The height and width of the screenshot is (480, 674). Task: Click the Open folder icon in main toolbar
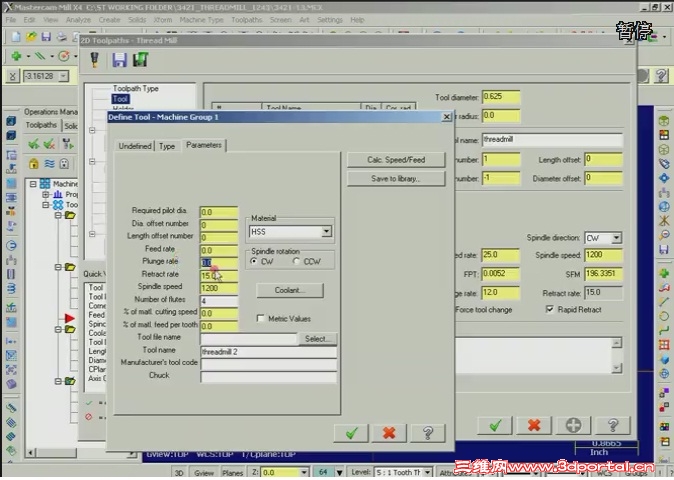tap(31, 37)
